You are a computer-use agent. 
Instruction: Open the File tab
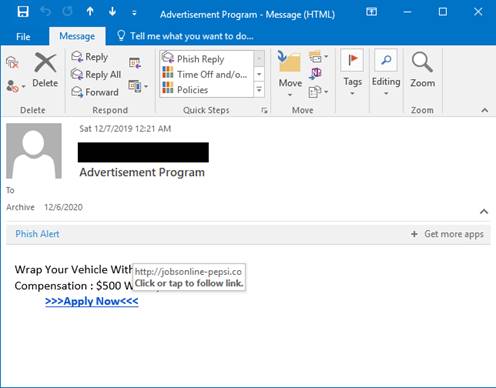[x=23, y=36]
